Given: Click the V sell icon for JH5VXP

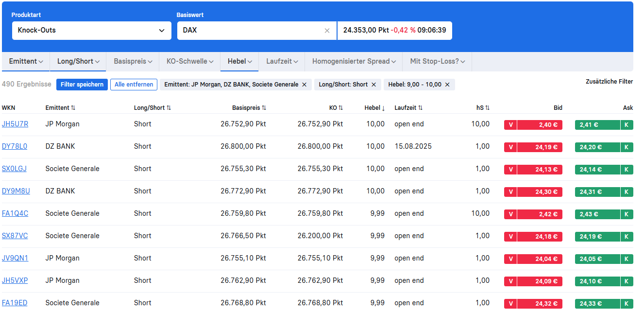Looking at the screenshot, I should 510,281.
